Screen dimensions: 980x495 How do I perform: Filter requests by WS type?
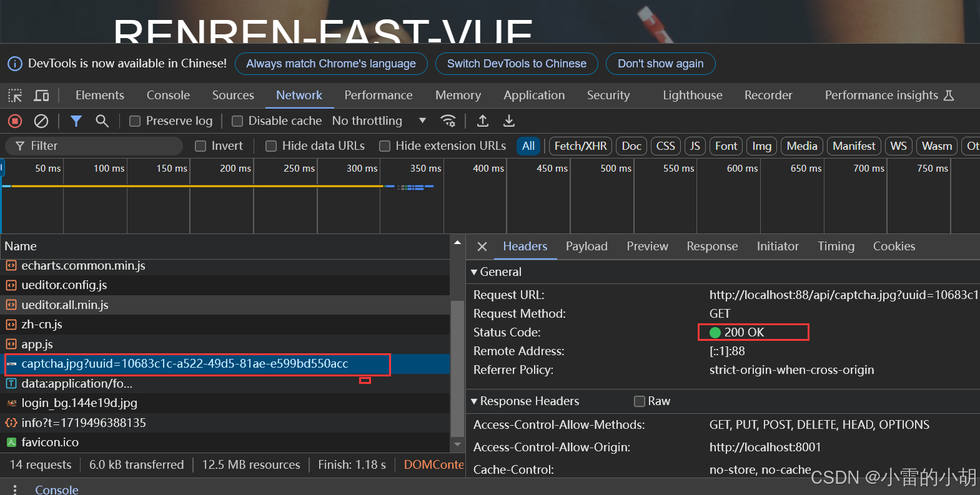tap(898, 146)
